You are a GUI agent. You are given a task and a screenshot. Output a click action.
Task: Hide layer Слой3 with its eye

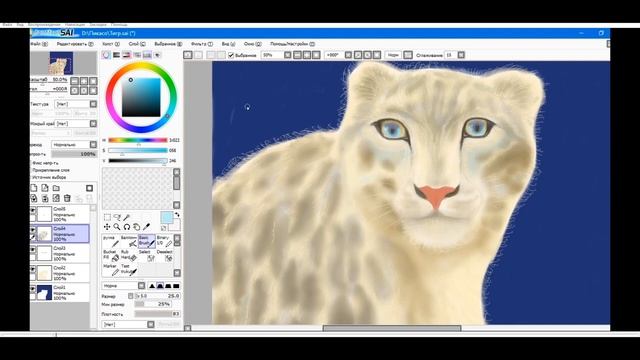(x=33, y=250)
